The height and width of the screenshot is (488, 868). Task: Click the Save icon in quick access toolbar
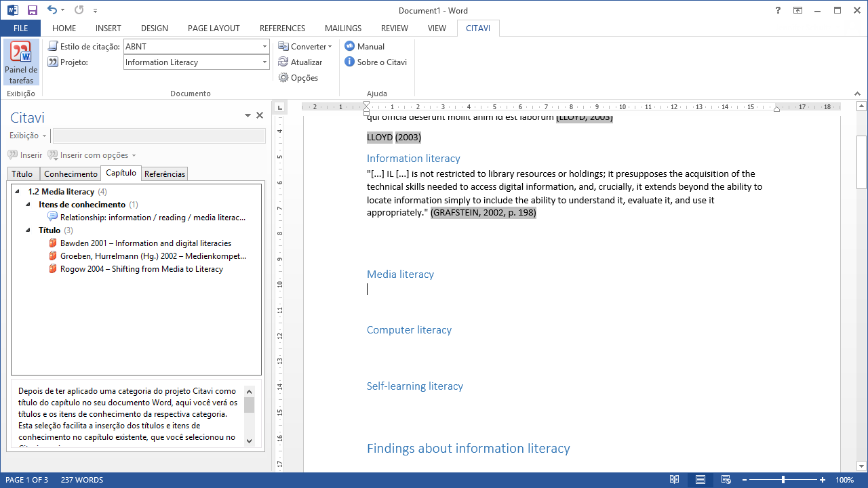click(32, 10)
